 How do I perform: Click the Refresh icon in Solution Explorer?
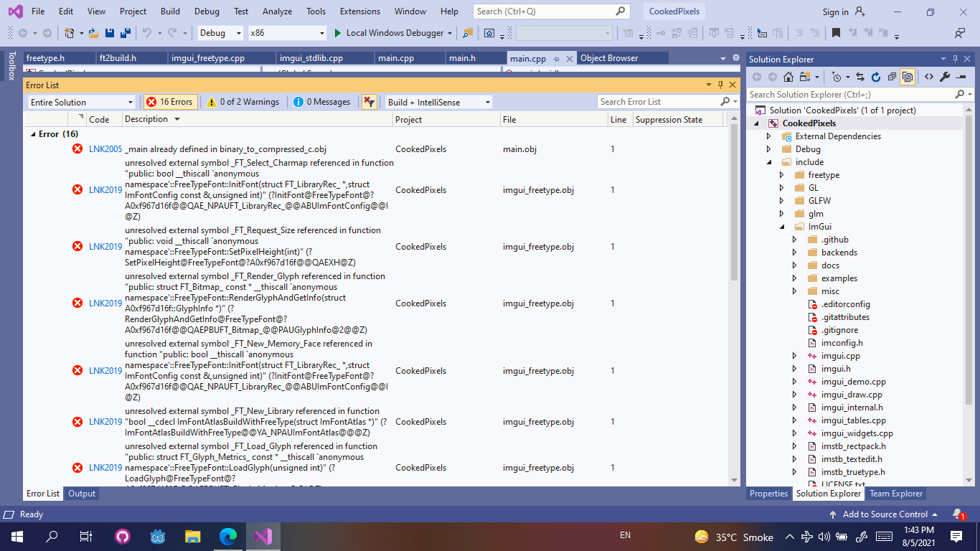pyautogui.click(x=876, y=77)
